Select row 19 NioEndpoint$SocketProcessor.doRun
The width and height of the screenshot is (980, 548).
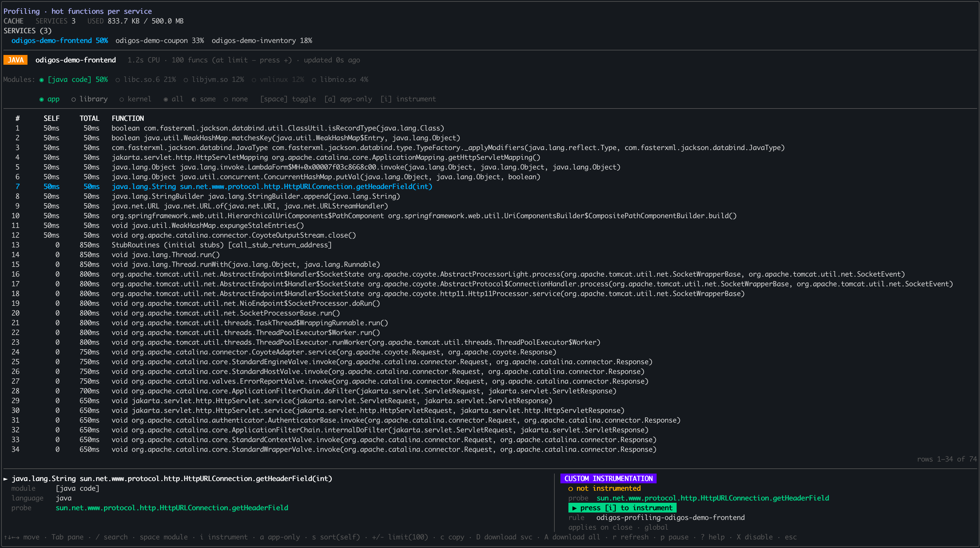point(490,303)
